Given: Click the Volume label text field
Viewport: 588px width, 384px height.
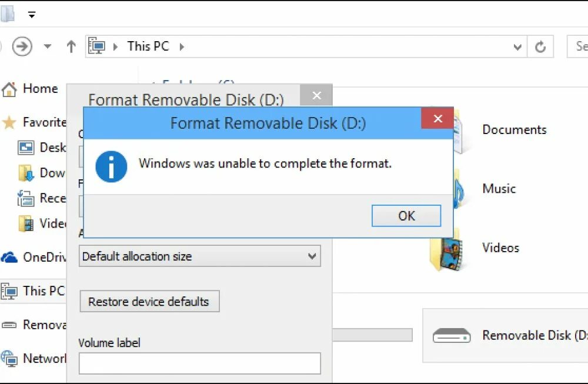Looking at the screenshot, I should point(200,363).
